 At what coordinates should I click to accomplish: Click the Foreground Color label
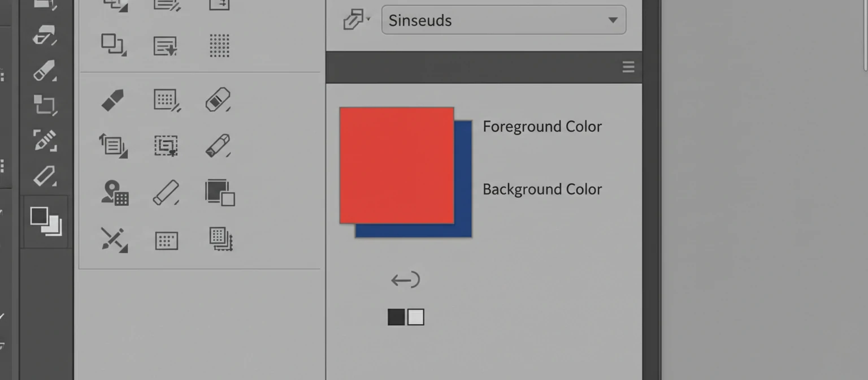pyautogui.click(x=542, y=126)
